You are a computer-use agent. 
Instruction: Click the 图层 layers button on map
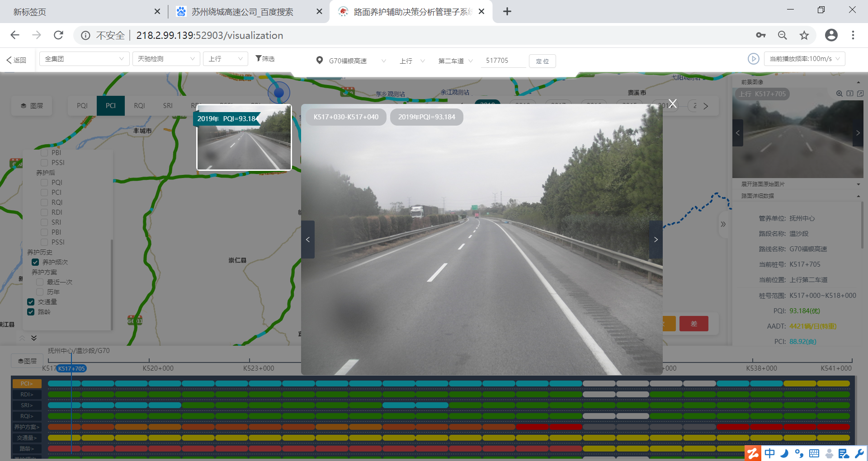(x=32, y=106)
